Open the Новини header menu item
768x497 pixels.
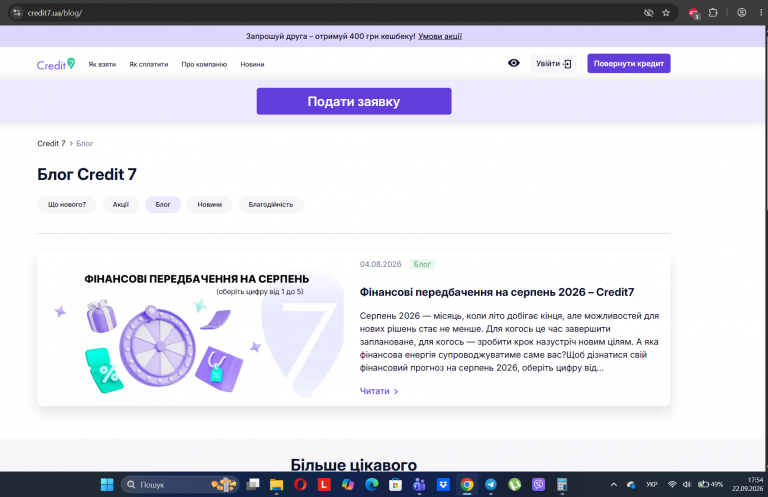[252, 64]
